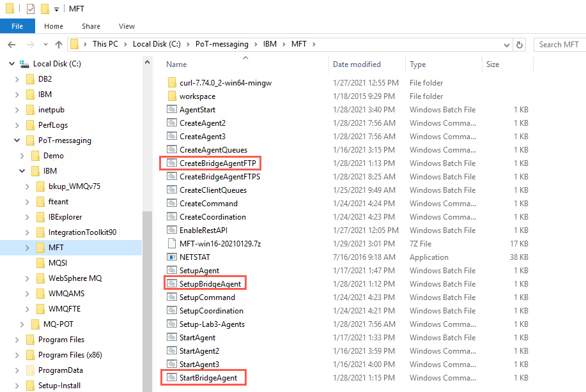Select the CreateAgentQueues file name
Viewport: 586px width, 392px height.
(213, 149)
